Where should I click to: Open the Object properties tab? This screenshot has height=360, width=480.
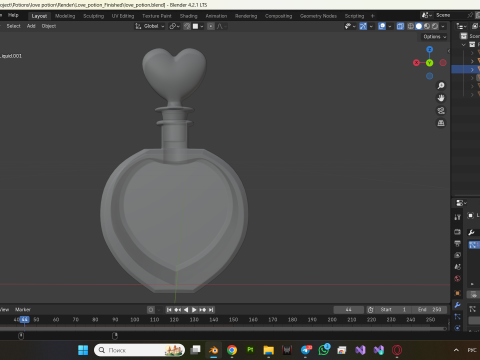click(457, 293)
